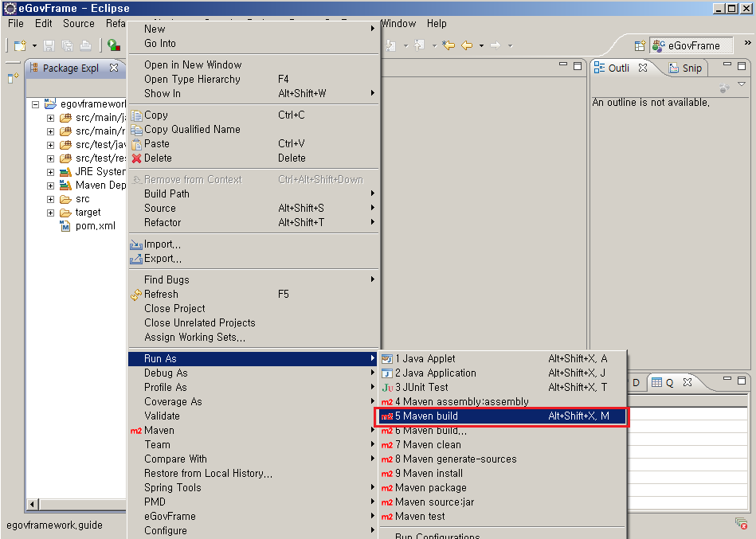Open dropdown arrow next to New toolbar icon

(34, 46)
